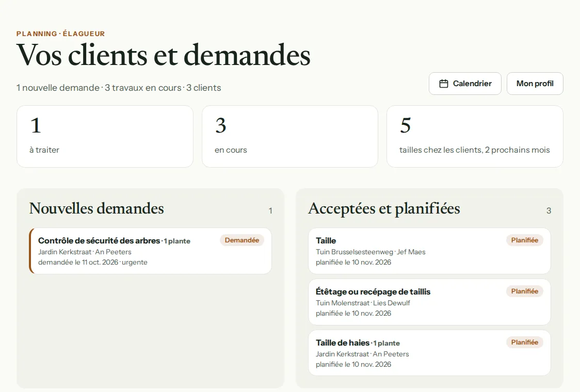
Task: Open the Taille job for Jef Maes
Action: pos(429,251)
